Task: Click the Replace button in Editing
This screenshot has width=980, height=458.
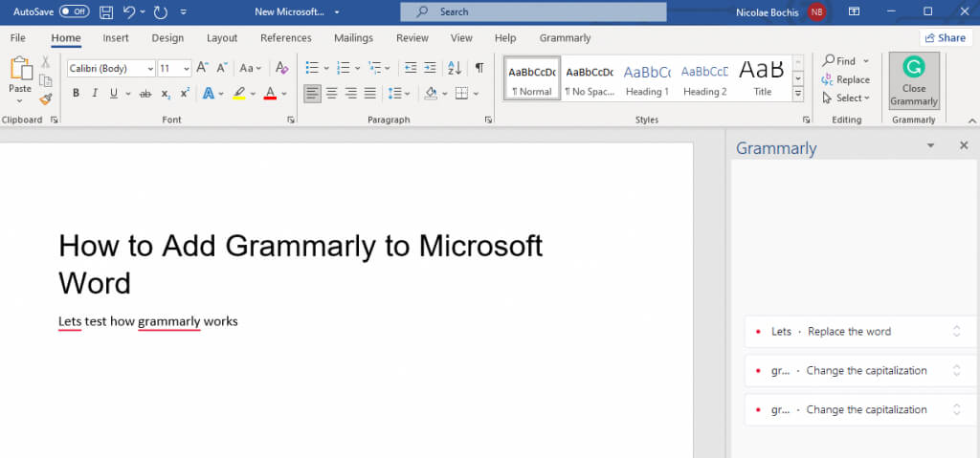Action: coord(846,79)
